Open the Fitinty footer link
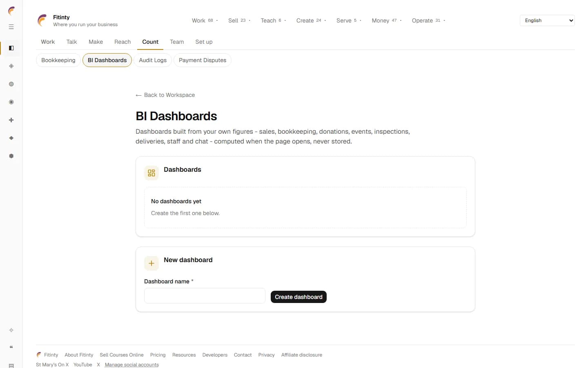 (x=51, y=355)
